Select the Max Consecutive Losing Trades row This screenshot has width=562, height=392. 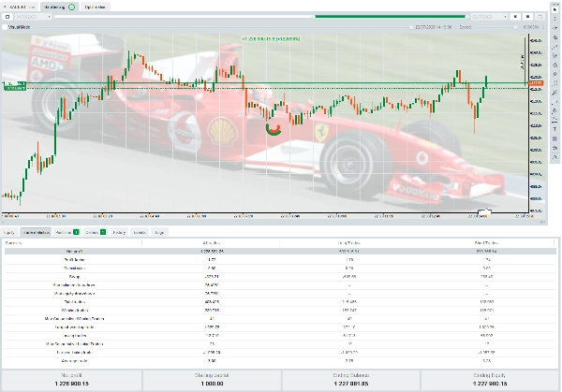280,343
